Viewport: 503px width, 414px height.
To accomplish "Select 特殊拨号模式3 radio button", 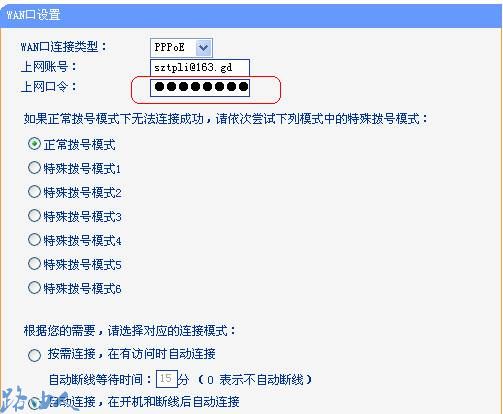I will tap(34, 216).
